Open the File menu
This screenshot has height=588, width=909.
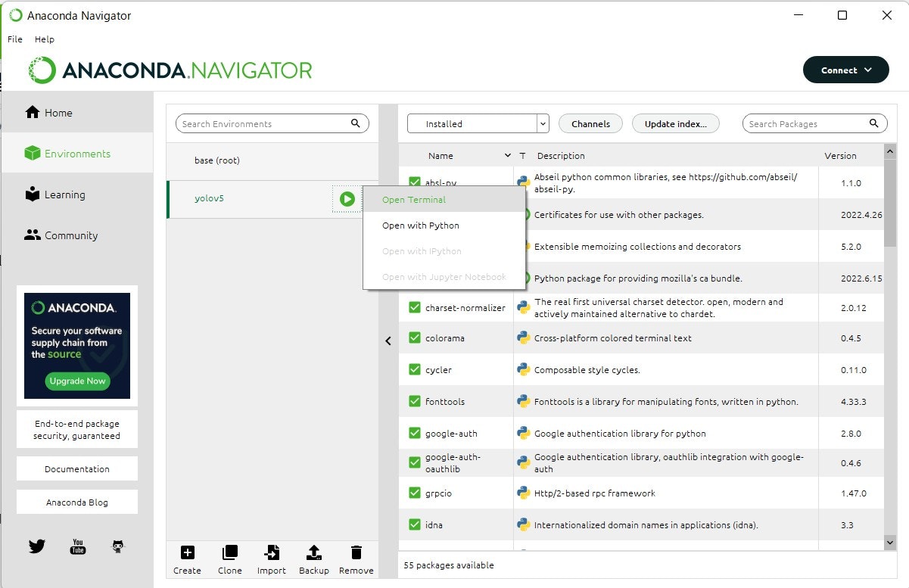point(15,39)
